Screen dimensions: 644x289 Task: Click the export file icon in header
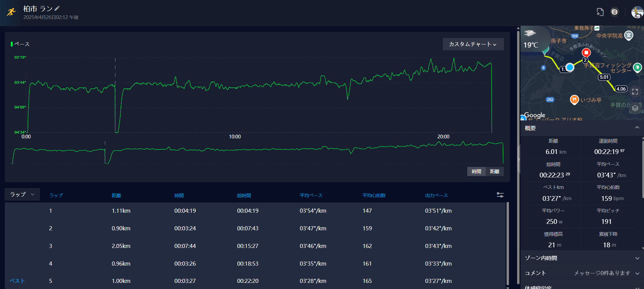pyautogui.click(x=600, y=12)
